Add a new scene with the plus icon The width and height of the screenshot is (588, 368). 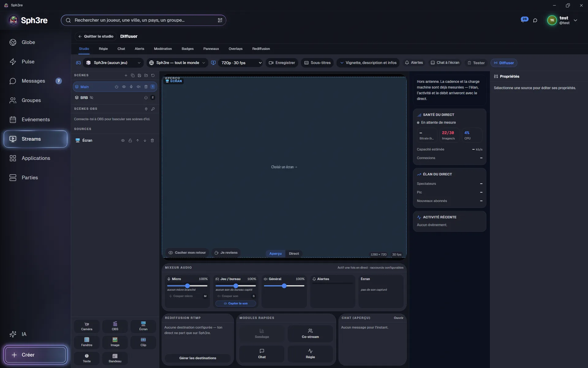(126, 75)
